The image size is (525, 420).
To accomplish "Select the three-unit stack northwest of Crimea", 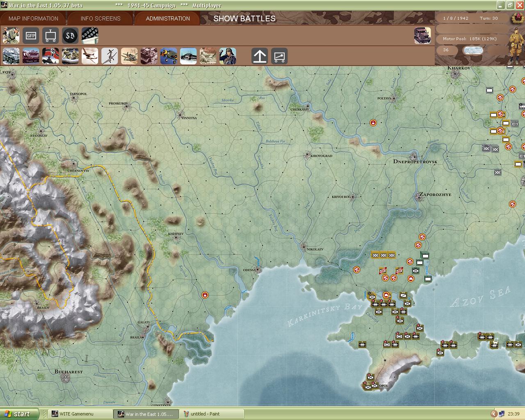I will [x=383, y=255].
